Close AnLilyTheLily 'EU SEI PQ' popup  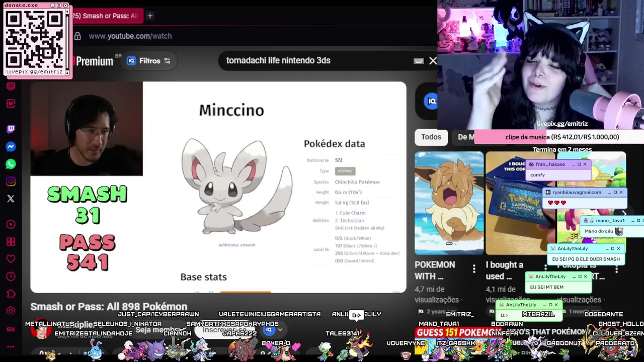tap(618, 248)
